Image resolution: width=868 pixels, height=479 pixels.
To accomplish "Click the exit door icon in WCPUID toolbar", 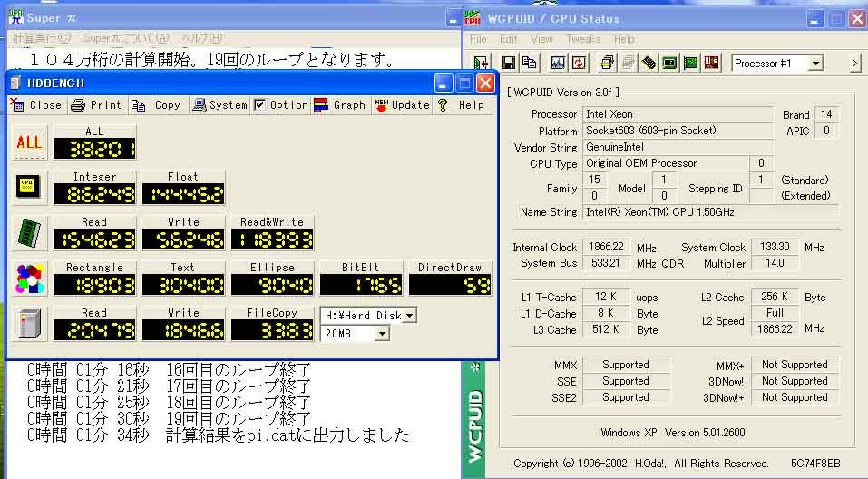I will point(481,64).
